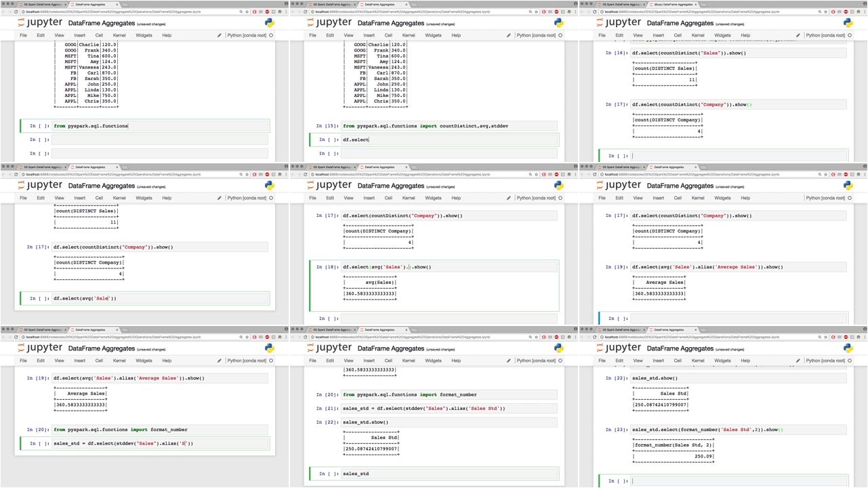The height and width of the screenshot is (488, 868).
Task: Focus empty cell below bare 'df.select' cell
Action: [x=449, y=153]
